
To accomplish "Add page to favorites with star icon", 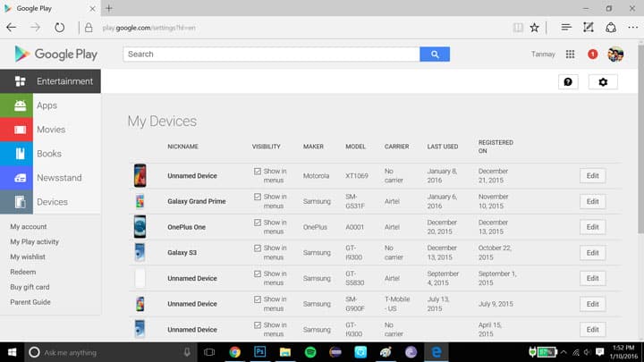I will pyautogui.click(x=534, y=28).
